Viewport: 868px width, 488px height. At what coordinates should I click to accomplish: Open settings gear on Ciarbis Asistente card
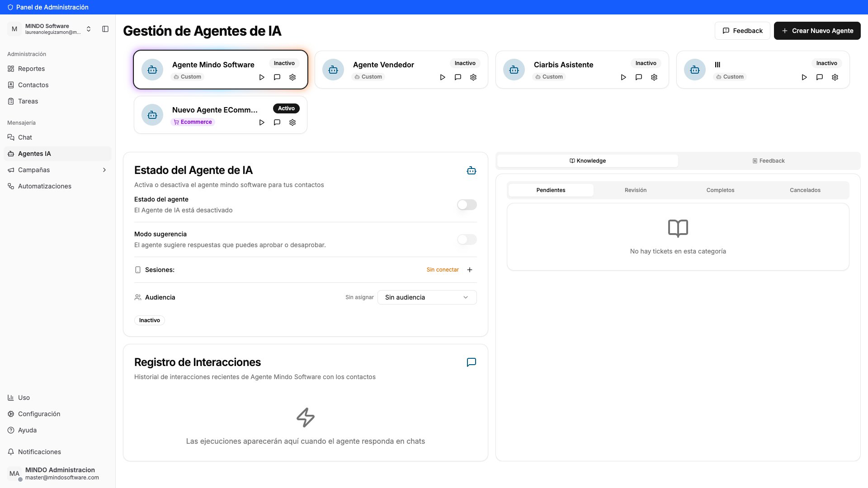(654, 77)
